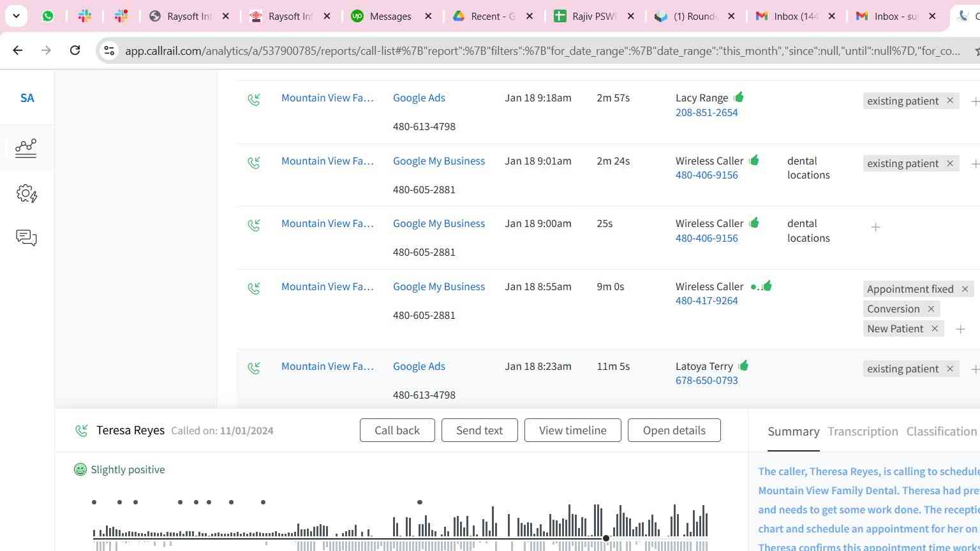Click inbound call icon for Jan 18 8:23am
The width and height of the screenshot is (980, 551).
[254, 368]
